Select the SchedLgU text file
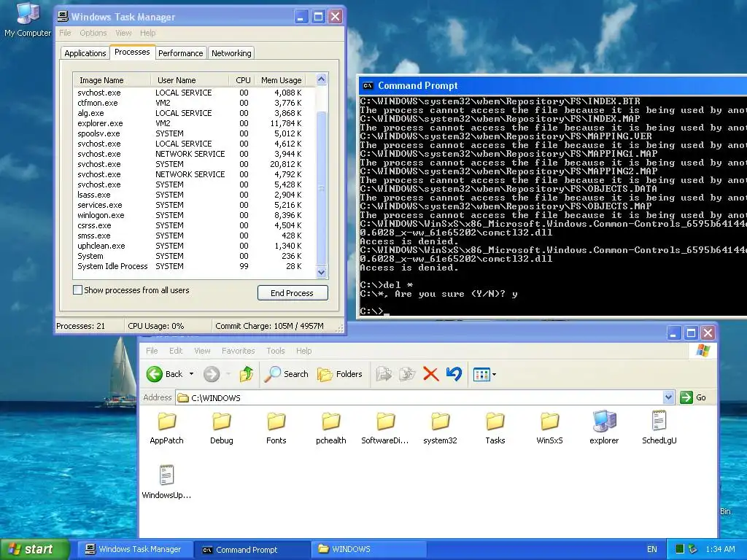The height and width of the screenshot is (560, 747). [x=659, y=428]
